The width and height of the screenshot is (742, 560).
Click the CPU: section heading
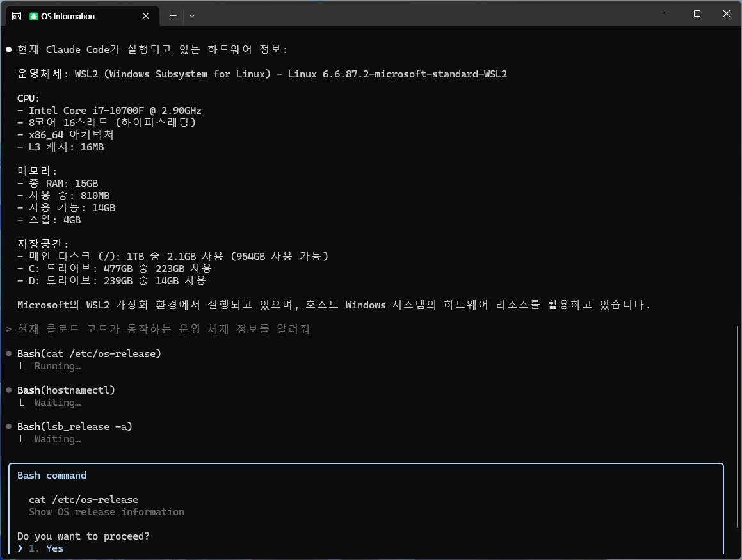coord(28,99)
